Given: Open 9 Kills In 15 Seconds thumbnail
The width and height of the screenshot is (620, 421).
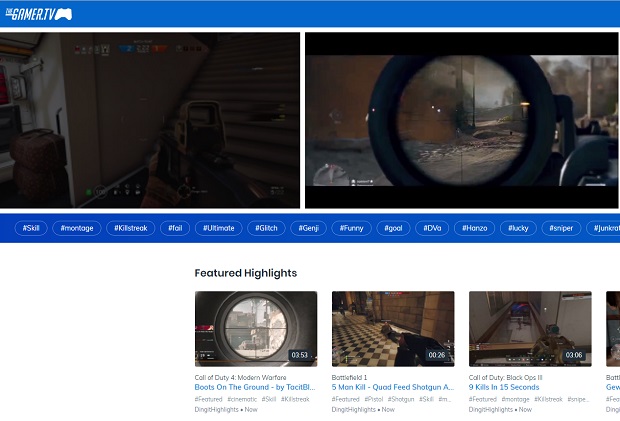Looking at the screenshot, I should [530, 329].
